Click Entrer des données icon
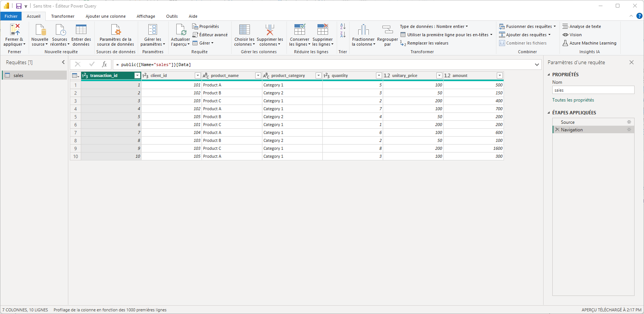 [81, 29]
